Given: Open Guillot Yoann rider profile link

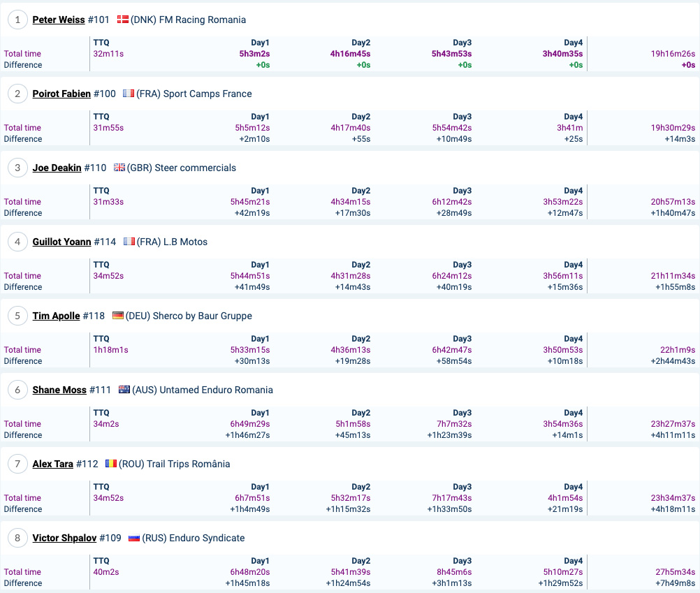Looking at the screenshot, I should pyautogui.click(x=61, y=242).
